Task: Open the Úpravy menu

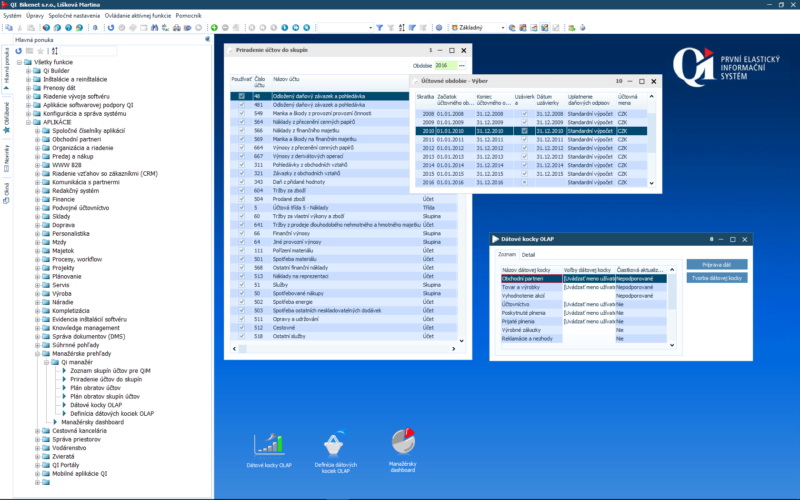Action: pos(35,16)
